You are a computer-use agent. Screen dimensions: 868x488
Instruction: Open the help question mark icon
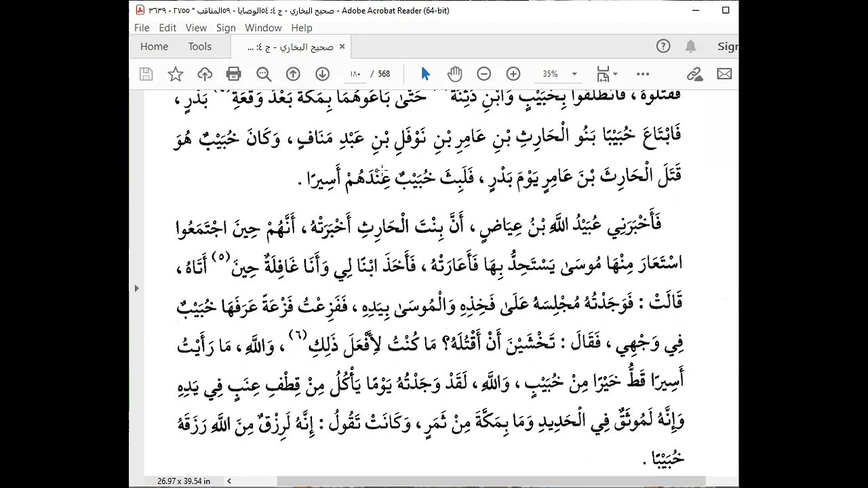click(663, 46)
